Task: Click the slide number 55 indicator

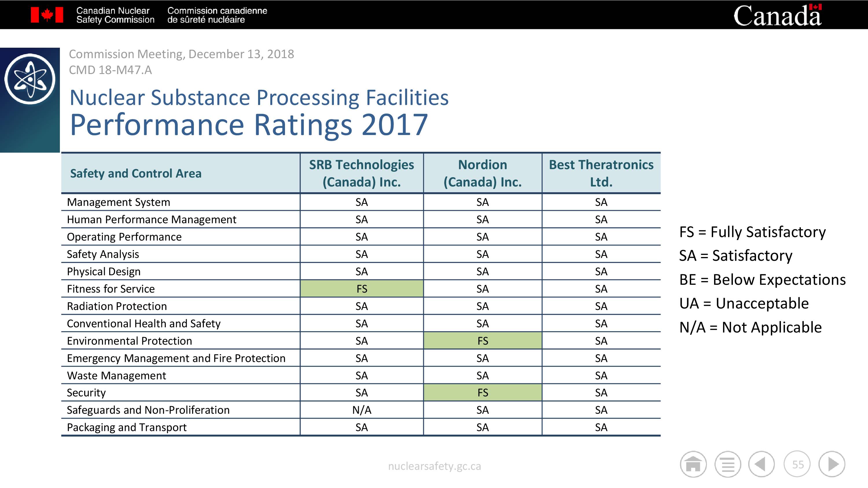Action: click(797, 464)
